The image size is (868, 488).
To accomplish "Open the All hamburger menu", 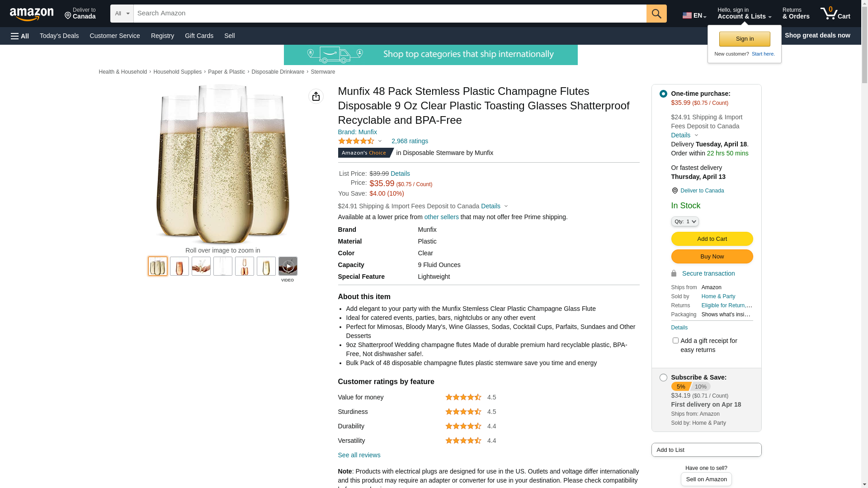I will tap(20, 36).
